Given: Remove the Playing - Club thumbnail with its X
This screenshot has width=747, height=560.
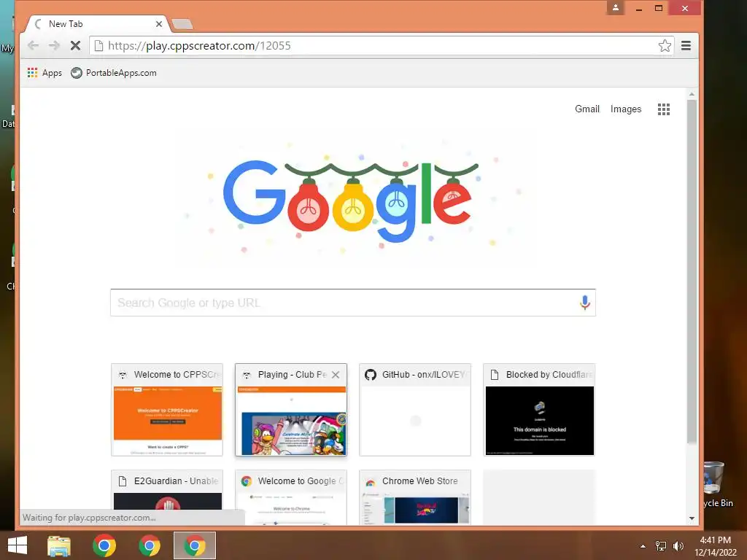Looking at the screenshot, I should tap(336, 375).
